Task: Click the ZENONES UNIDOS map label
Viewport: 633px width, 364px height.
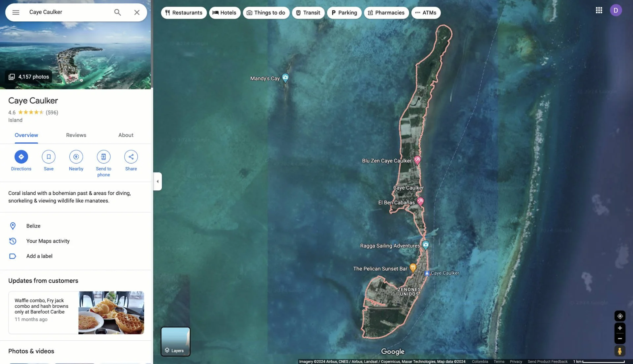Action: click(x=409, y=292)
